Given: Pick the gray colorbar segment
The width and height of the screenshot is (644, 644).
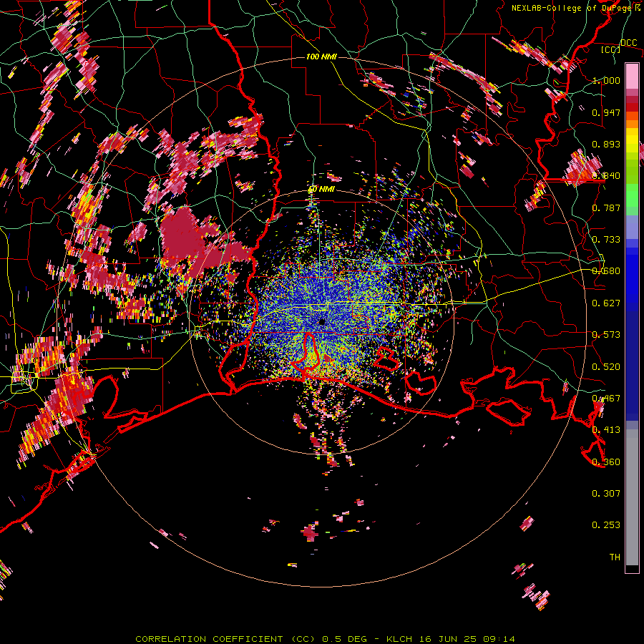Looking at the screenshot, I should tap(632, 497).
